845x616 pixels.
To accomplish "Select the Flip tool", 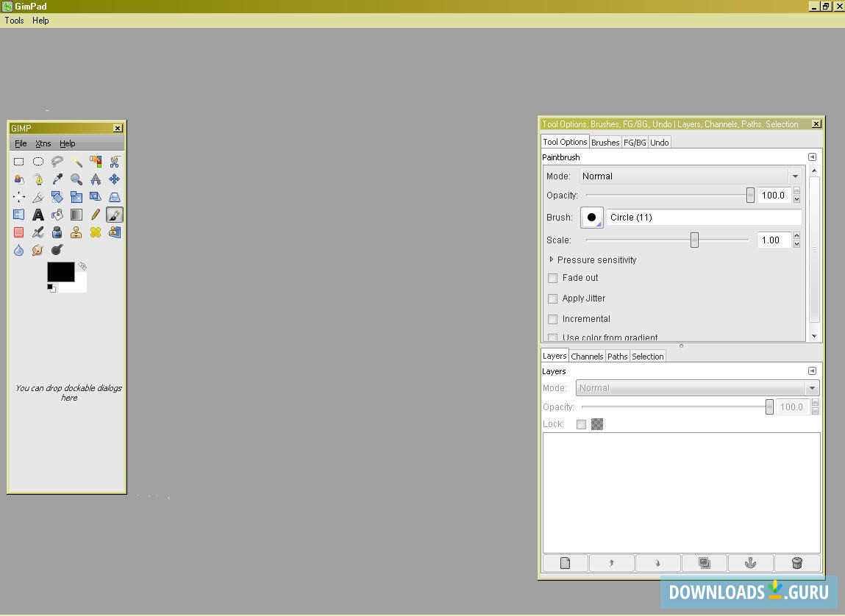I will tap(19, 215).
